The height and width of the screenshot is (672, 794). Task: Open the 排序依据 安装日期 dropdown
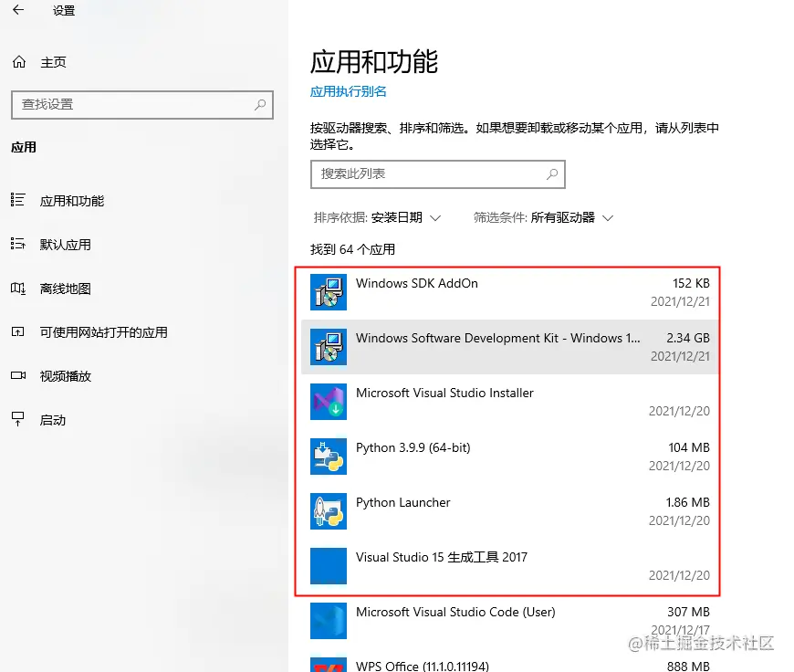point(377,218)
